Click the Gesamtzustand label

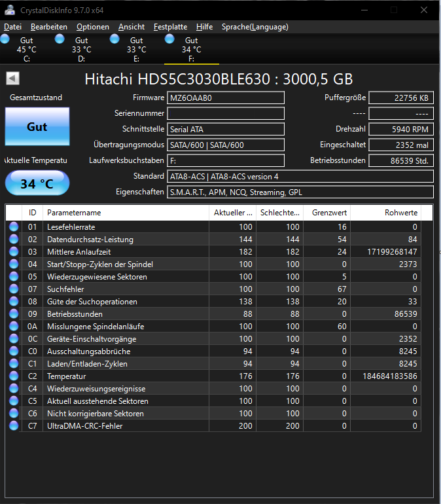coord(36,98)
